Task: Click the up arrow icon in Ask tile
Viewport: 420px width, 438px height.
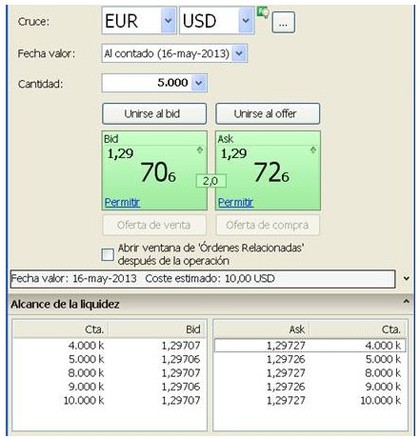Action: pyautogui.click(x=313, y=150)
